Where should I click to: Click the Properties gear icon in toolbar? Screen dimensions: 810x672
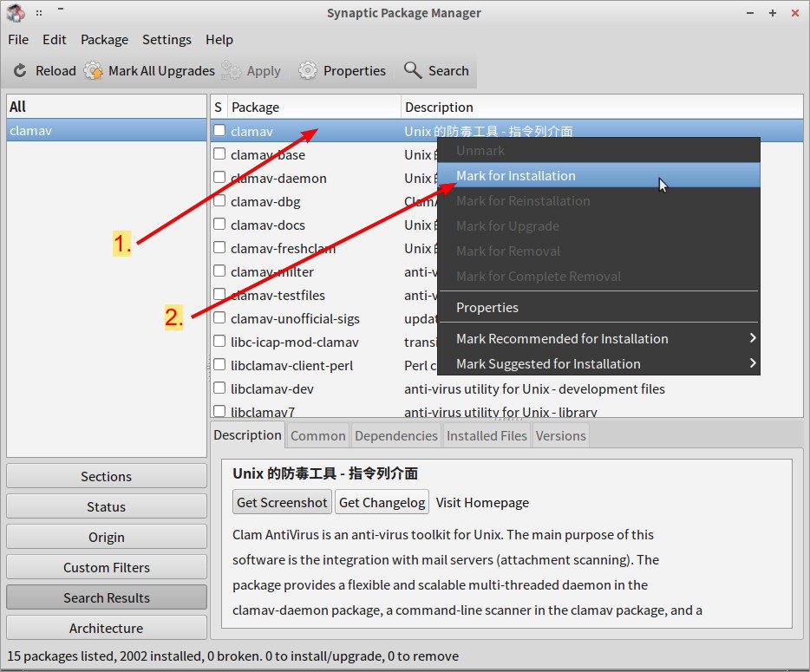pyautogui.click(x=307, y=70)
